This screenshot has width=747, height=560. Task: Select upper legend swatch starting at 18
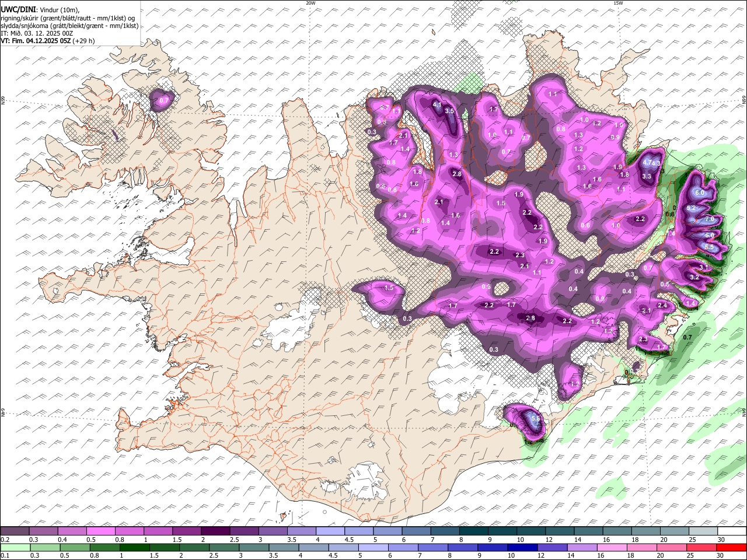click(645, 531)
